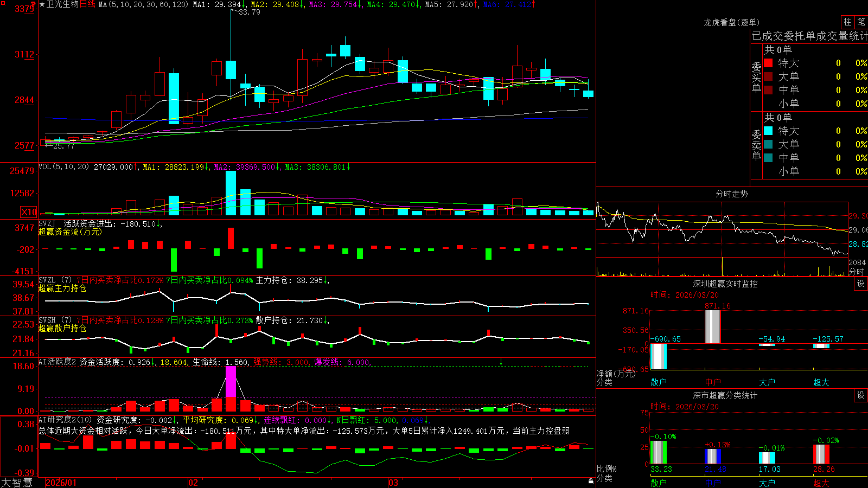Screen dimensions: 868x488
Task: Click the tall magenta bar in AI活跃度2 chart
Action: point(231,381)
